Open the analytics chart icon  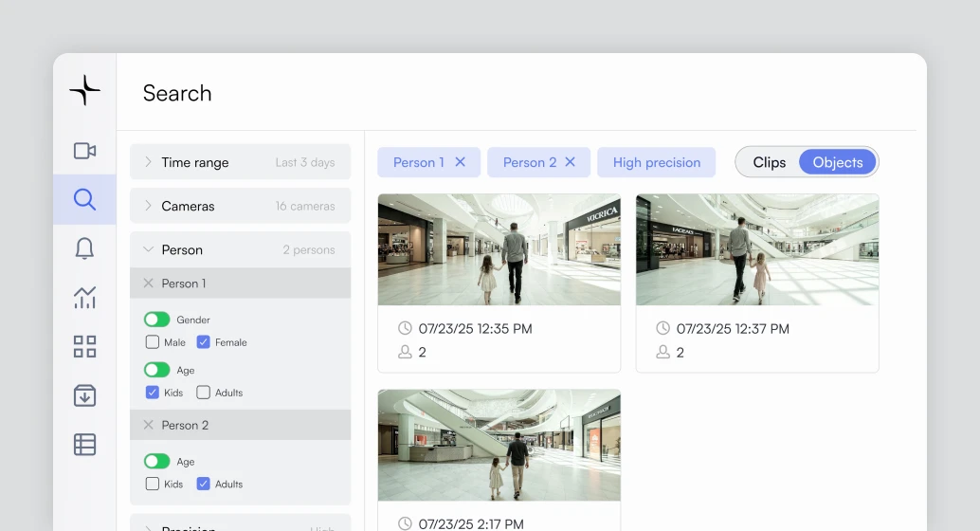click(x=85, y=297)
